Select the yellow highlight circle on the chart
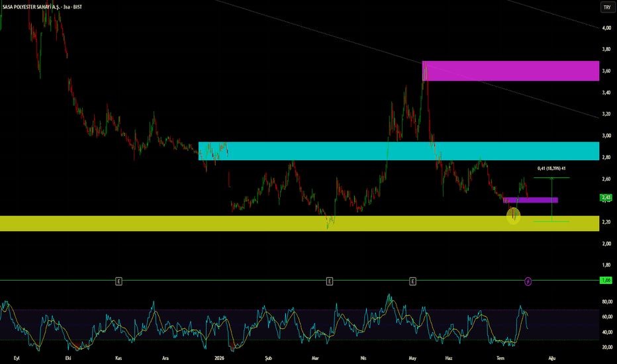 click(x=514, y=216)
